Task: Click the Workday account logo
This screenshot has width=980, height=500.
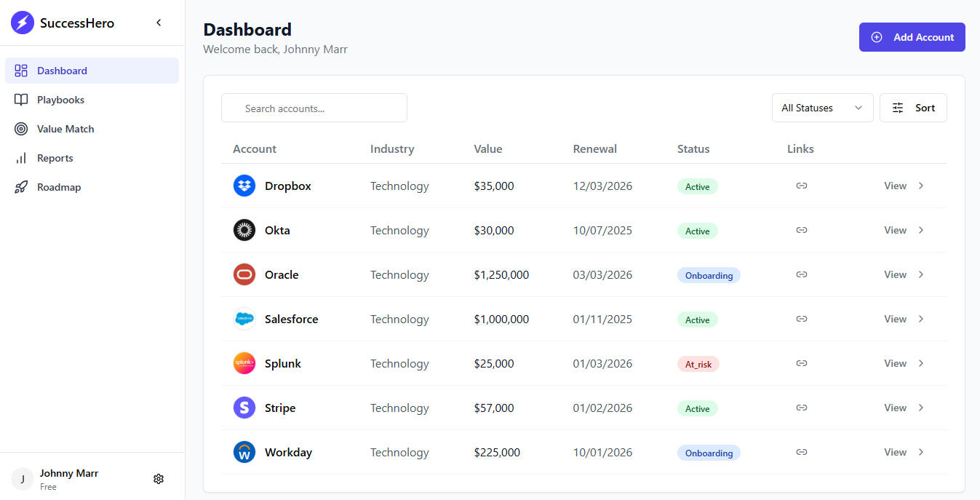Action: [x=244, y=452]
